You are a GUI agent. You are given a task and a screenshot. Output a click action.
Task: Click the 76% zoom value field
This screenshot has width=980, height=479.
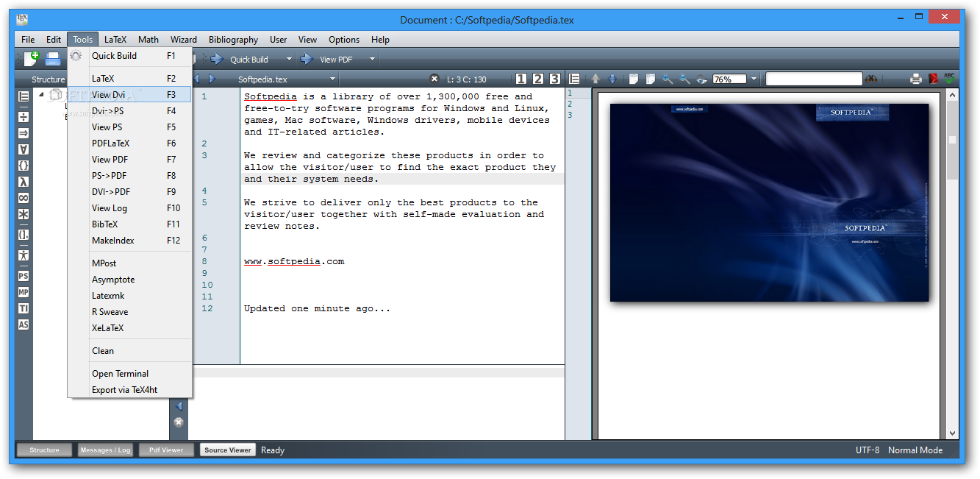[x=729, y=79]
